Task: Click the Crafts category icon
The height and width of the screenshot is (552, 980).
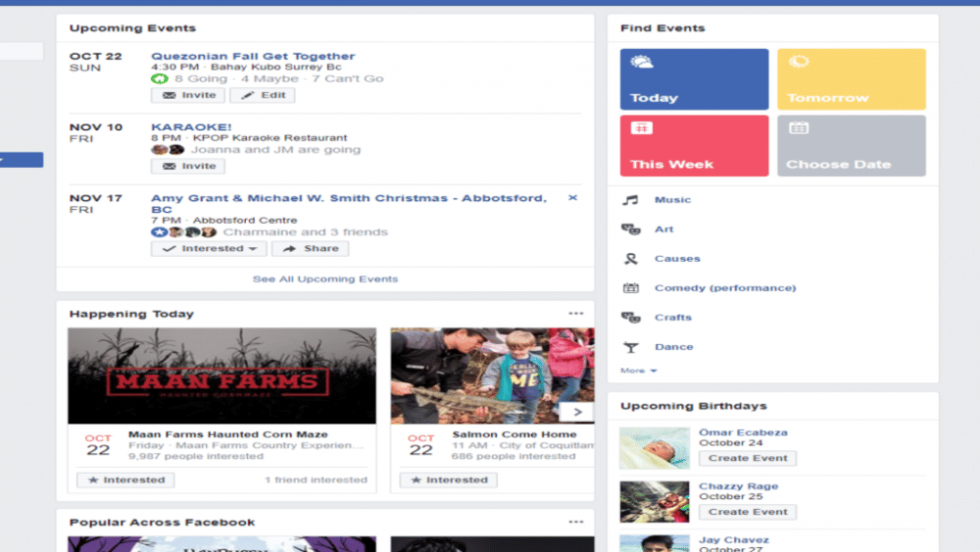Action: point(631,318)
